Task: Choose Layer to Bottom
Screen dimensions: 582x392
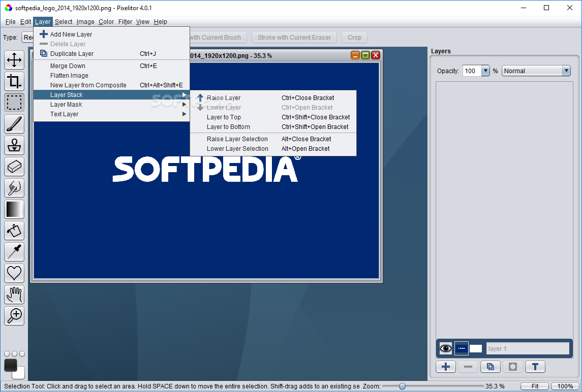Action: pyautogui.click(x=273, y=127)
